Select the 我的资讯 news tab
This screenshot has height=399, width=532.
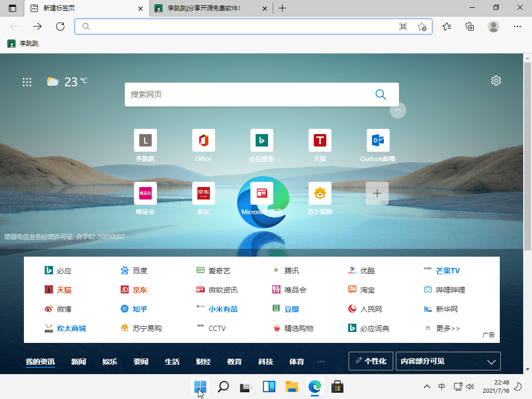(x=40, y=362)
